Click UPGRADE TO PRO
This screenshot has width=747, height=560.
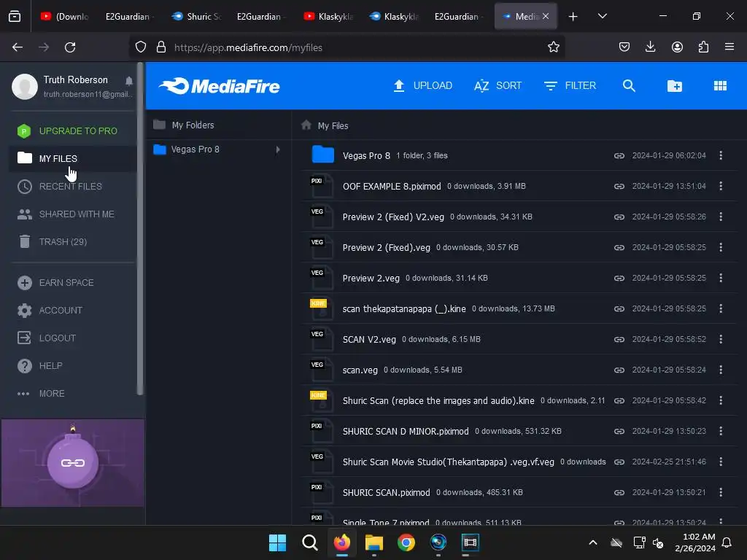[72, 131]
